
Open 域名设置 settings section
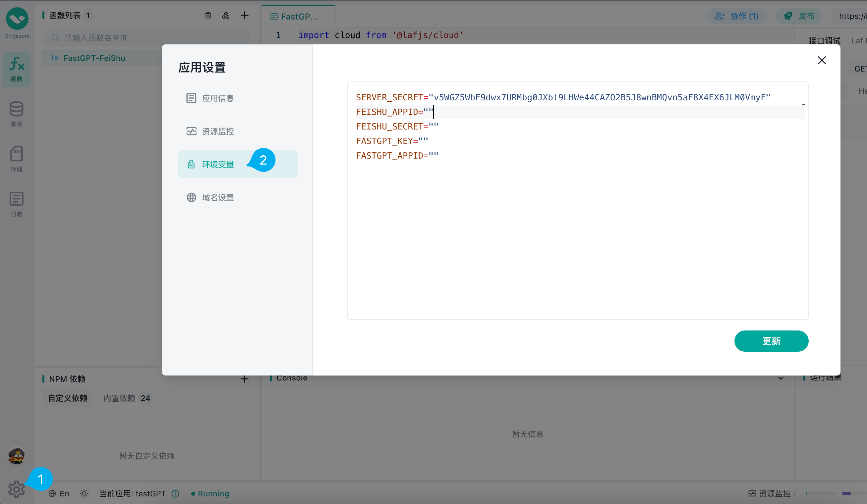218,197
